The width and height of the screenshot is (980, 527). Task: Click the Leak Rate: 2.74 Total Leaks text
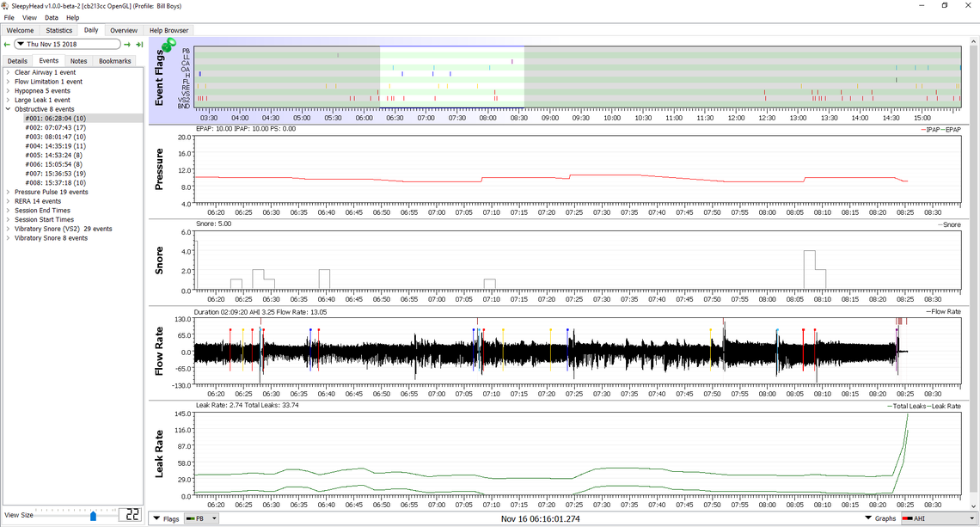pyautogui.click(x=248, y=405)
